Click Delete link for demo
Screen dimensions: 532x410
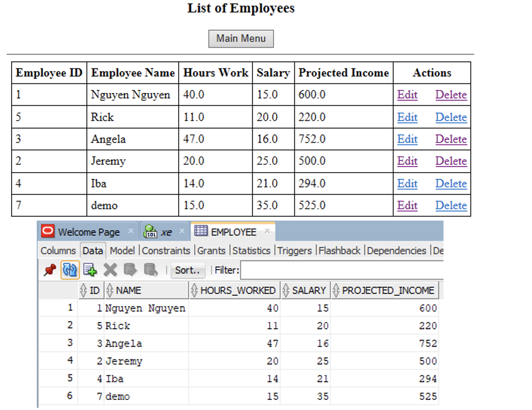pos(451,205)
